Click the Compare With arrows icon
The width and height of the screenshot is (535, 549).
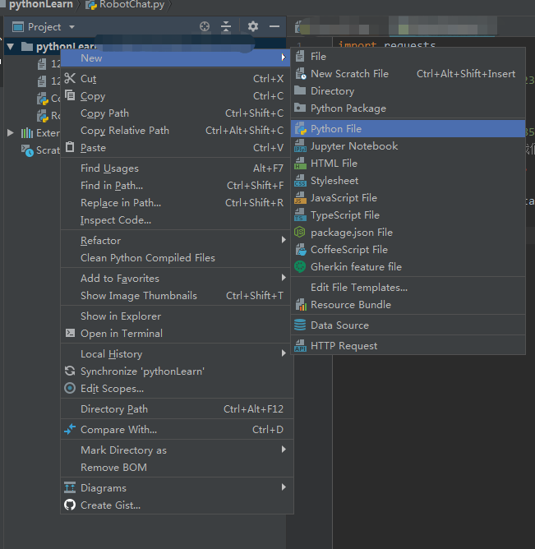(x=70, y=429)
